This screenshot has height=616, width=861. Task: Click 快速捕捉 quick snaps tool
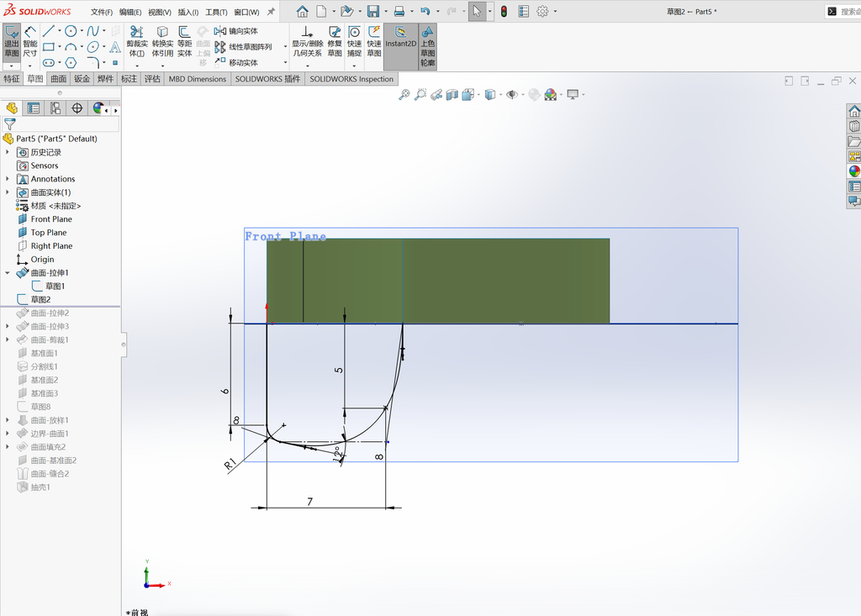pos(354,42)
